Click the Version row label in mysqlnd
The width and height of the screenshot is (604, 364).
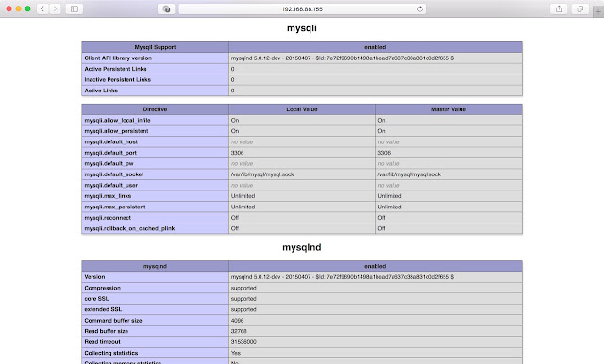coord(94,276)
